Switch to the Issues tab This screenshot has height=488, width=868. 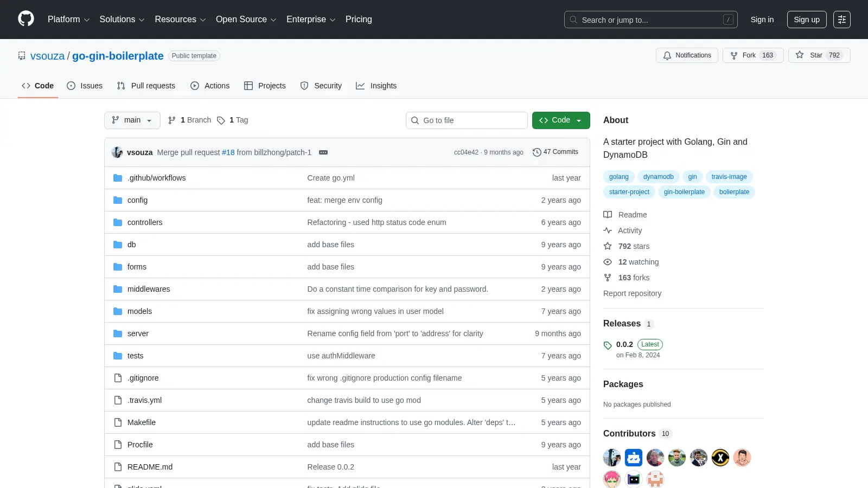tap(85, 86)
